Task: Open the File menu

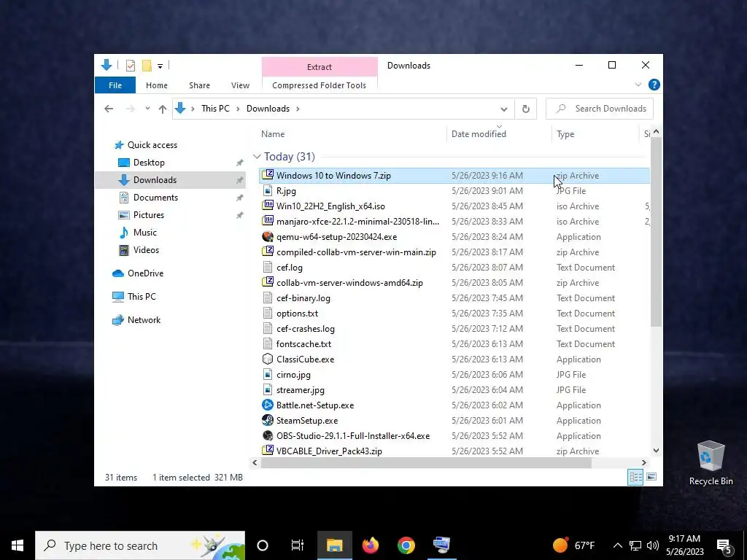Action: [x=115, y=85]
